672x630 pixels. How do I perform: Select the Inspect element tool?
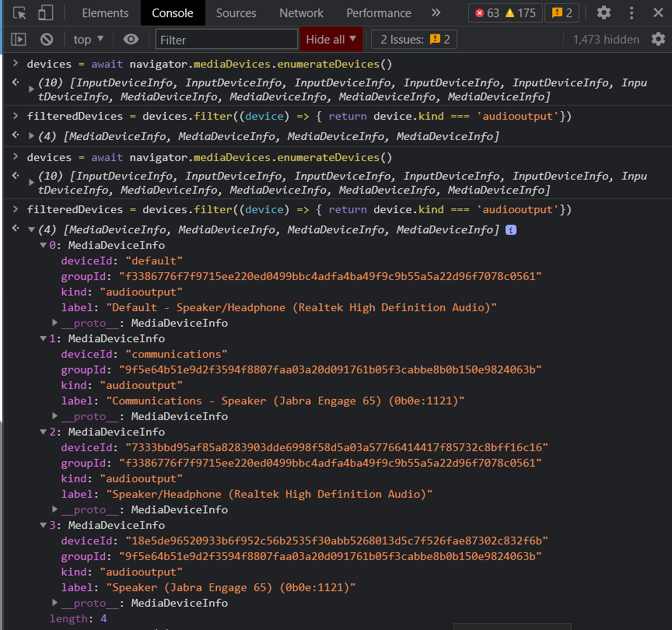point(19,12)
